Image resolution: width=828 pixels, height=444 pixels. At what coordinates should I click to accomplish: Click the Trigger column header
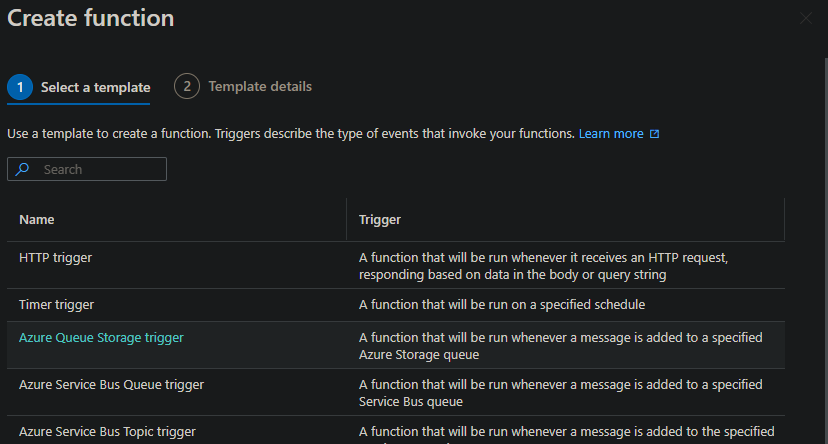[380, 220]
